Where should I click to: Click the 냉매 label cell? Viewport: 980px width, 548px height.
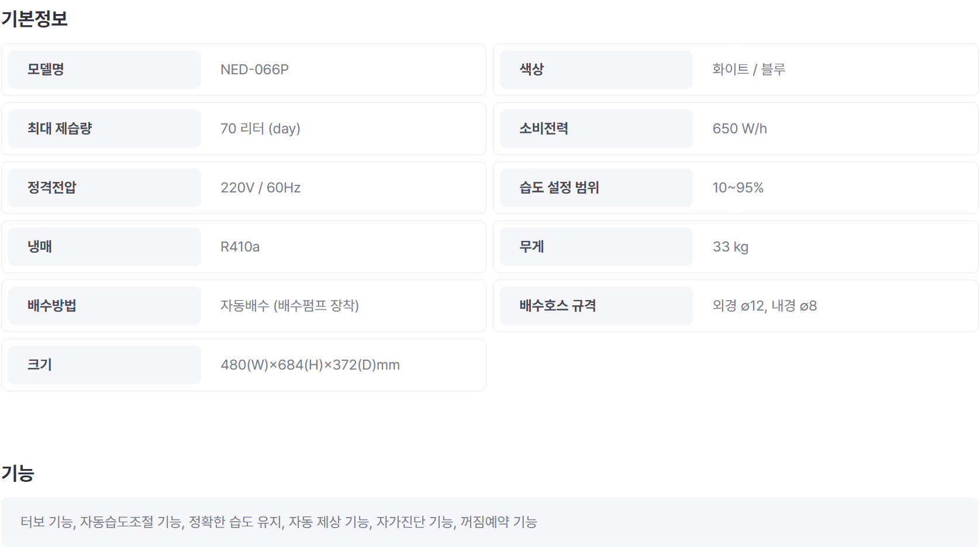(x=105, y=247)
